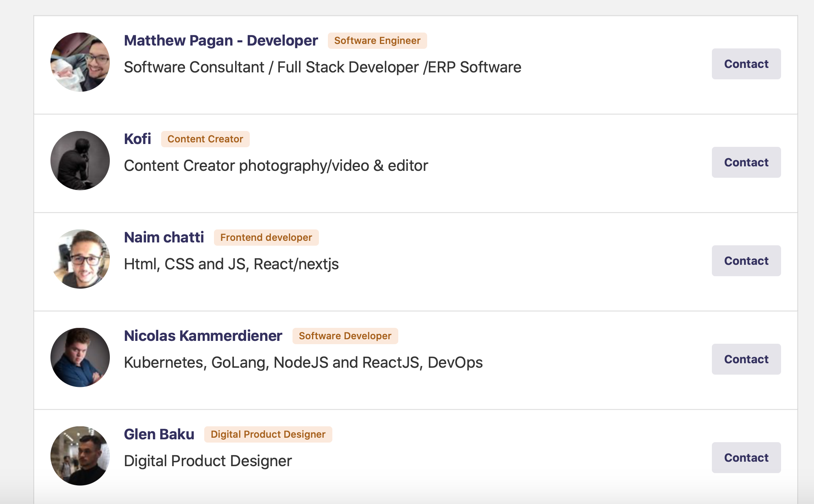Select the Software Developer badge
This screenshot has height=504, width=814.
(x=345, y=336)
